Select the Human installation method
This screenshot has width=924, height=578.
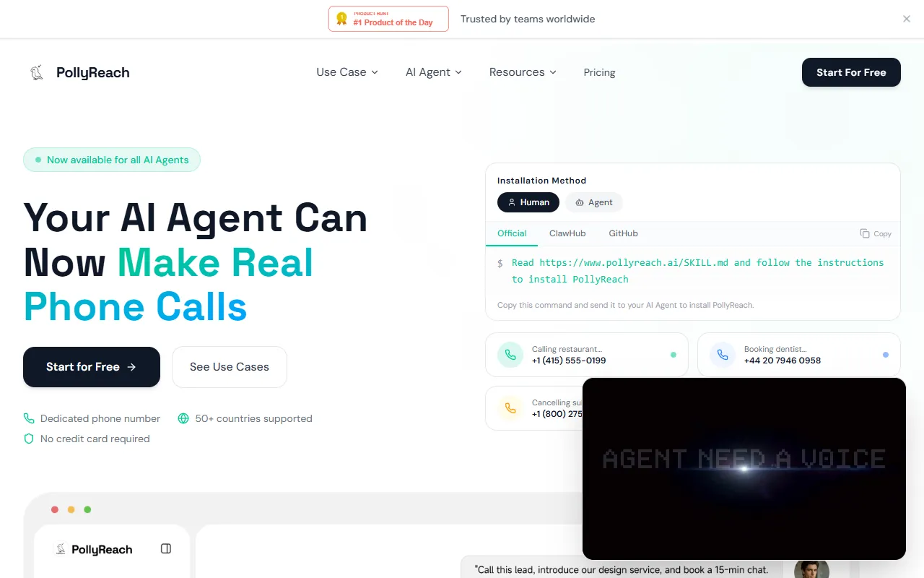528,202
